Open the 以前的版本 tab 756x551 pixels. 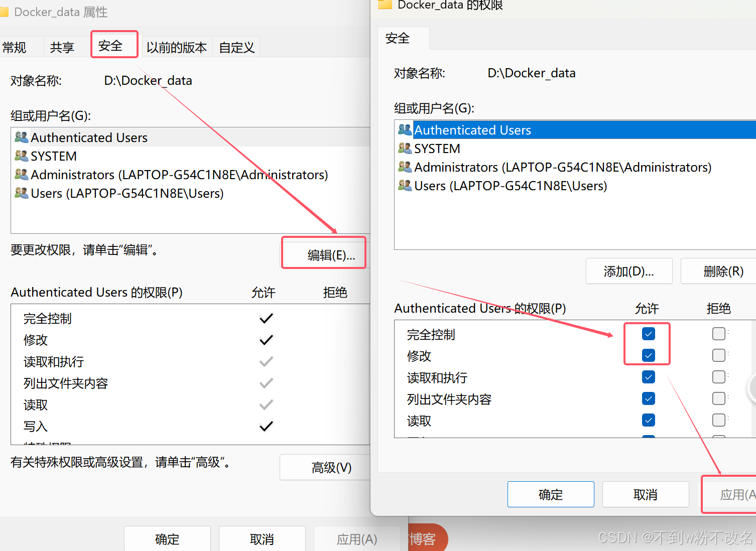point(177,47)
